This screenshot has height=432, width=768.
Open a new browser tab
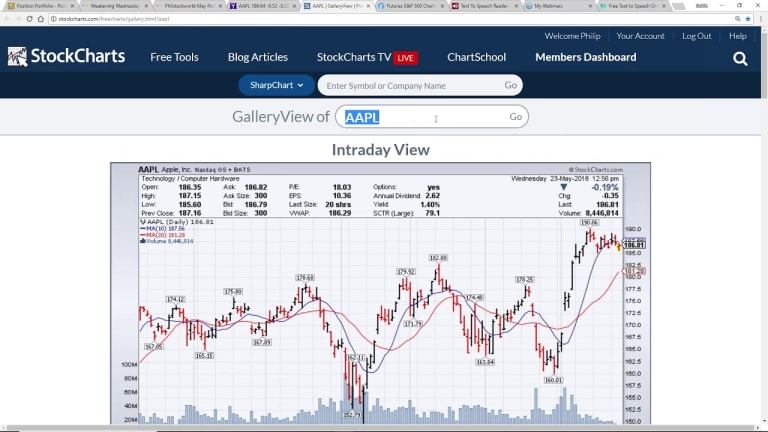678,6
